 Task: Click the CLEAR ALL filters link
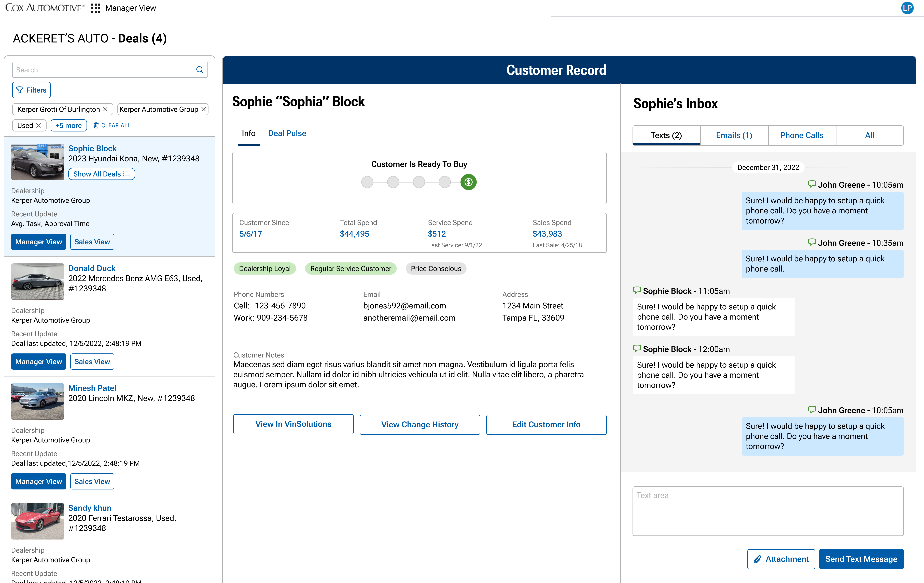tap(116, 125)
